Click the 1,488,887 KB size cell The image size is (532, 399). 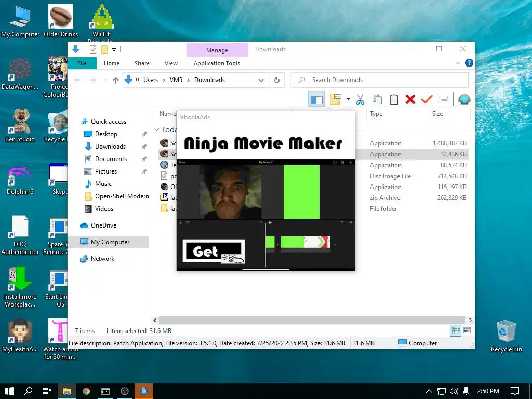pyautogui.click(x=449, y=143)
